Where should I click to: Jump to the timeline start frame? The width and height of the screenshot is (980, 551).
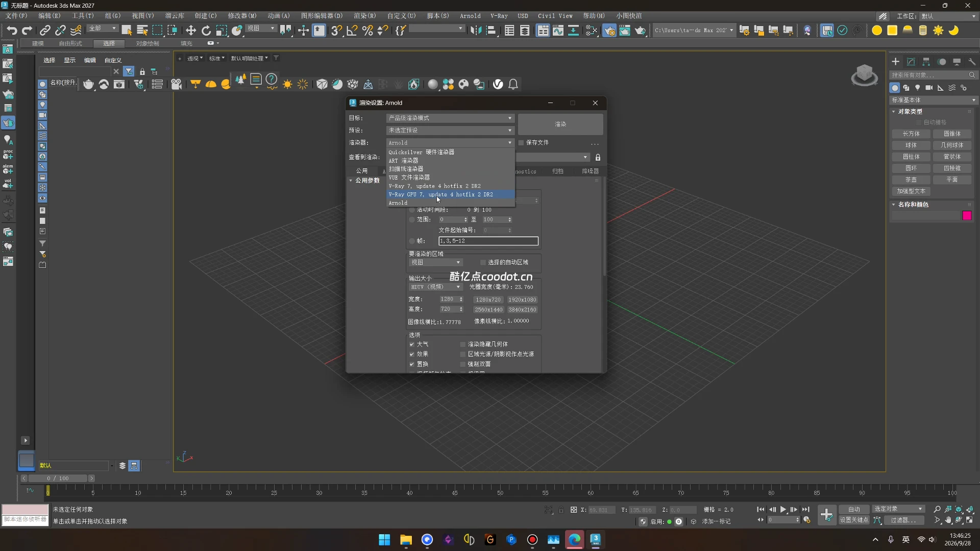point(761,509)
